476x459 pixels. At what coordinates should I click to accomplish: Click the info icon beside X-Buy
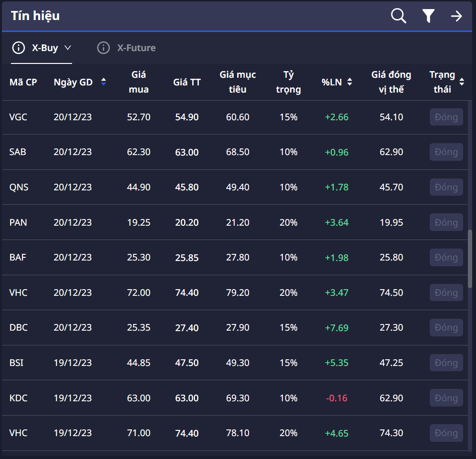tap(18, 48)
